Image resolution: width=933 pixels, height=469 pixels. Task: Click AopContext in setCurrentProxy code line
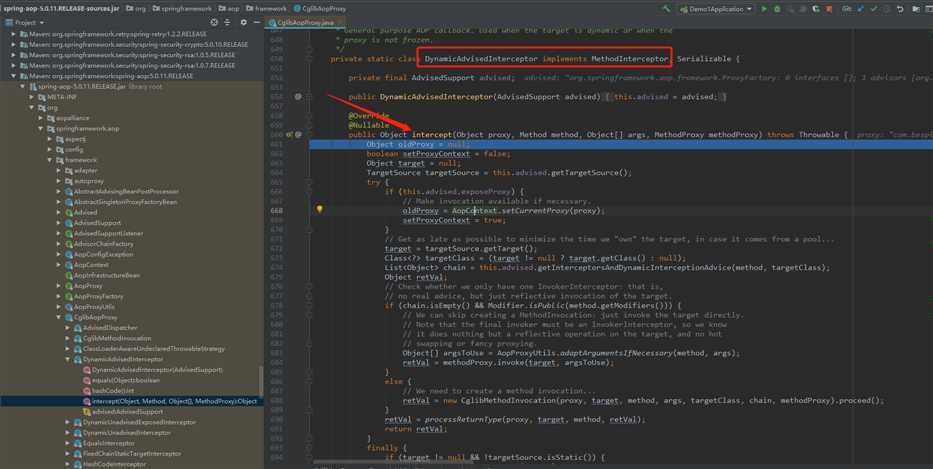(x=474, y=211)
